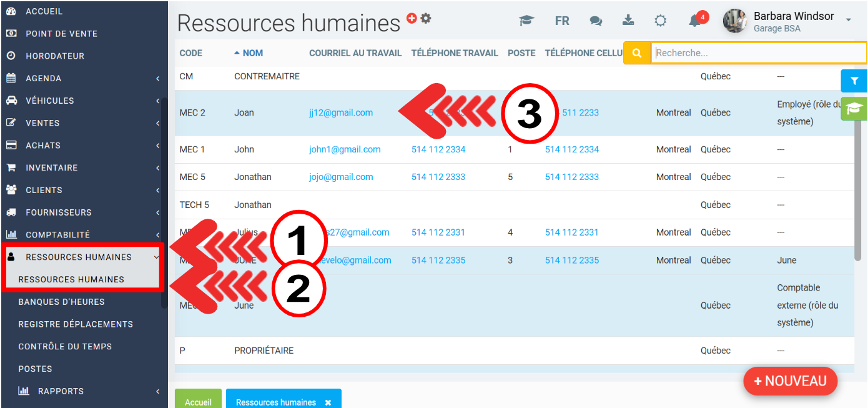868x408 pixels.
Task: Open the john1@gmail.com email link
Action: (345, 149)
